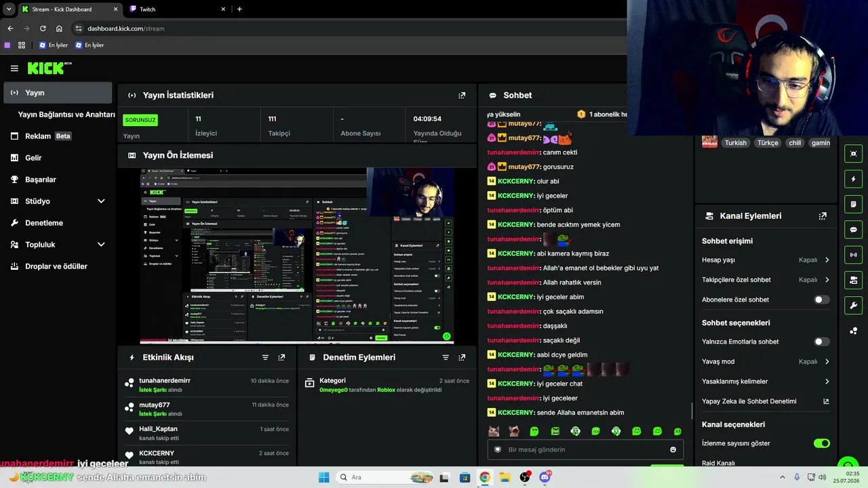Focus the Bir mesaj gönderin field
The width and height of the screenshot is (868, 488).
click(x=585, y=449)
